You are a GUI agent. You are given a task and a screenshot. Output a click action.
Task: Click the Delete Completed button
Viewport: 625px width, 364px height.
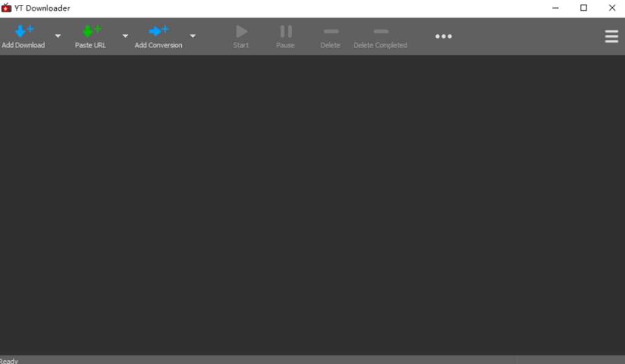tap(380, 37)
